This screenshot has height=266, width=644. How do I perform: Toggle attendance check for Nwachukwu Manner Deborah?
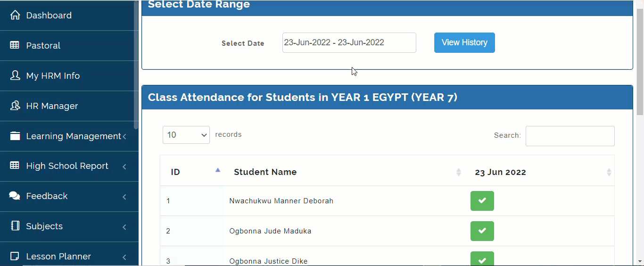tap(482, 201)
